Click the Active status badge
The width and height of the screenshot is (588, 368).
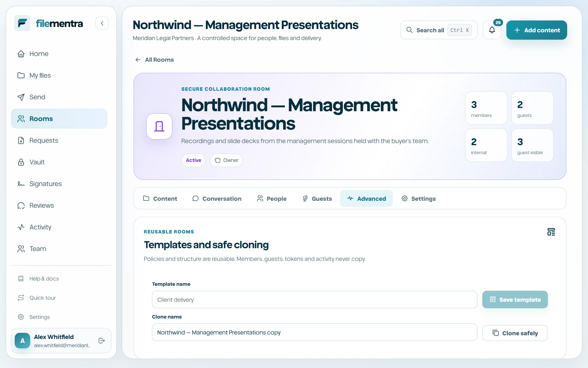193,160
